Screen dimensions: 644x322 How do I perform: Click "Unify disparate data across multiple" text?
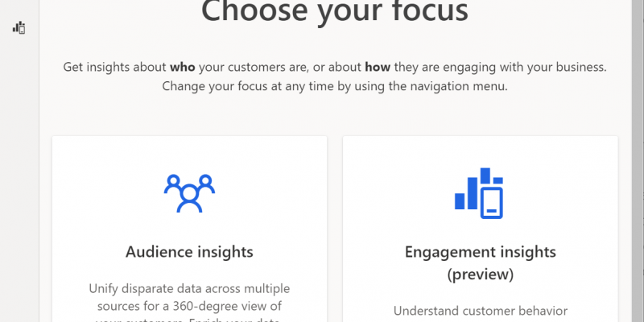click(189, 288)
